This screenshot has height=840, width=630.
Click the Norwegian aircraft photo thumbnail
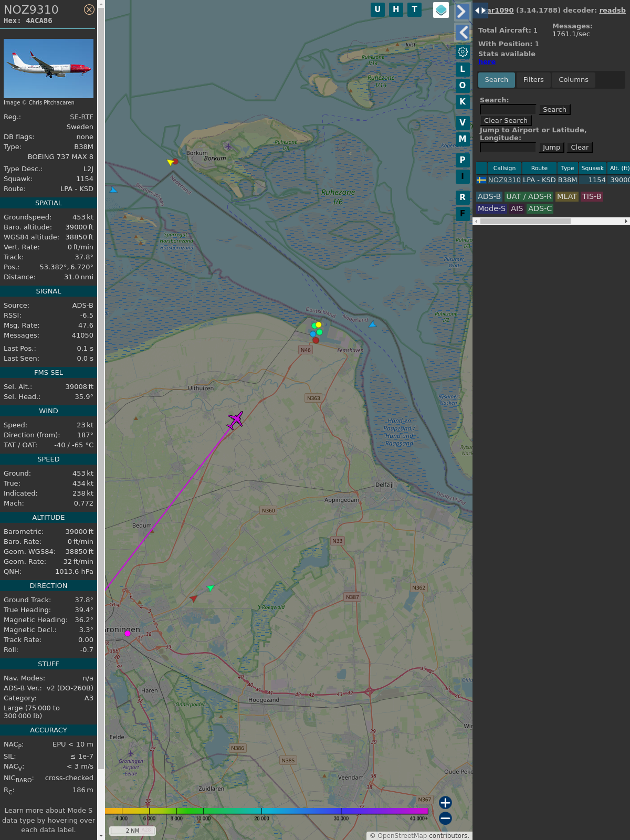(x=48, y=68)
